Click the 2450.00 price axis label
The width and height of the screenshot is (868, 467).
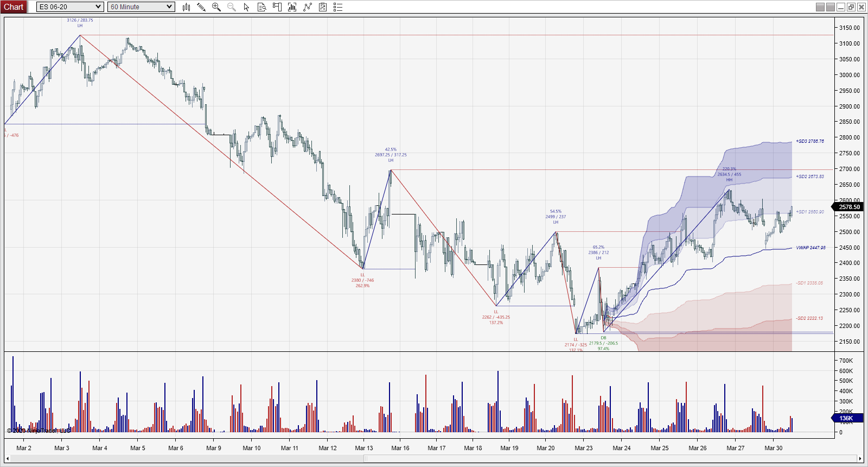(x=850, y=248)
